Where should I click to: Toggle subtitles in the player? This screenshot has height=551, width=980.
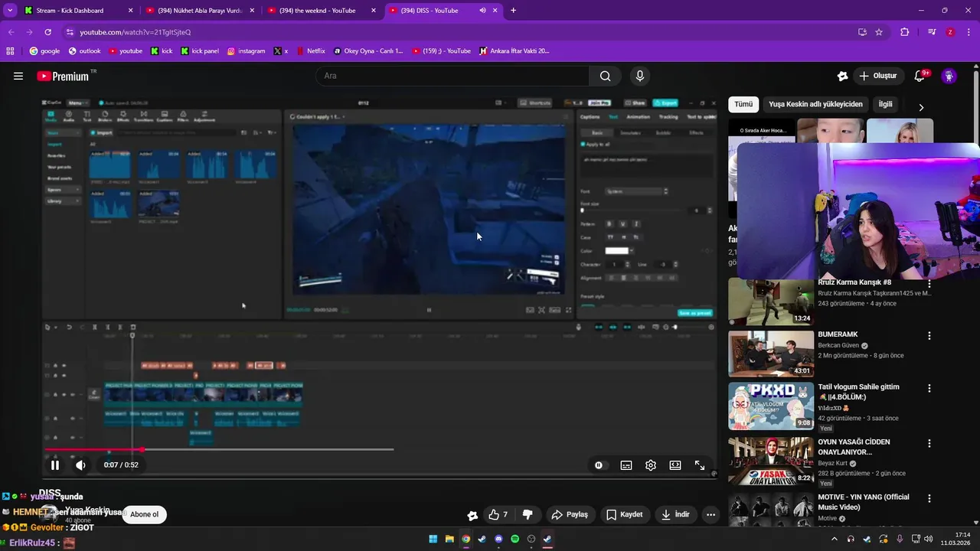tap(626, 465)
